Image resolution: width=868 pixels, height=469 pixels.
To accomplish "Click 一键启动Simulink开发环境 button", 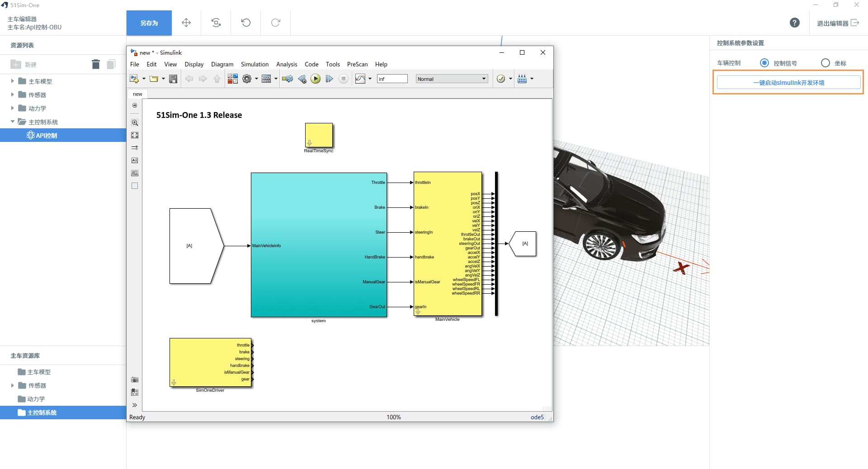I will tap(788, 83).
